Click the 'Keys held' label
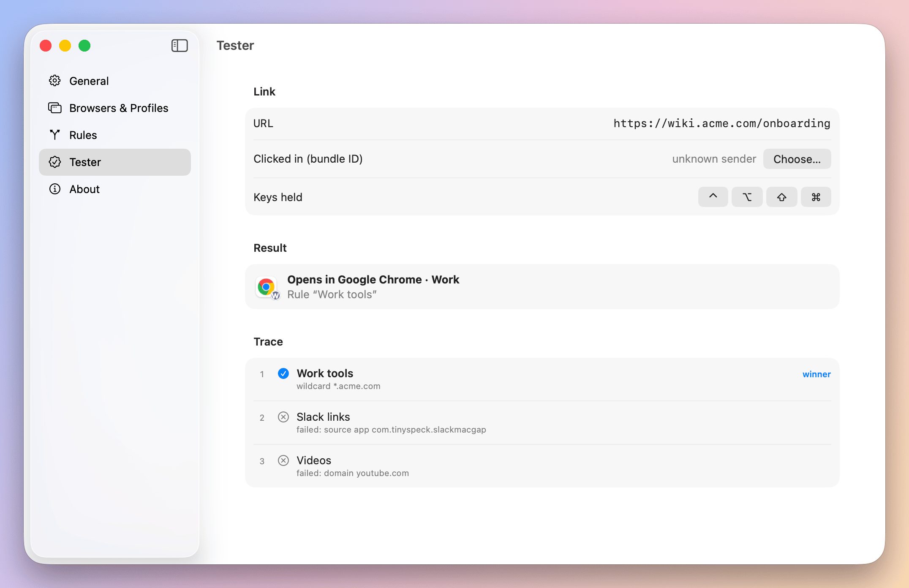 pyautogui.click(x=278, y=197)
